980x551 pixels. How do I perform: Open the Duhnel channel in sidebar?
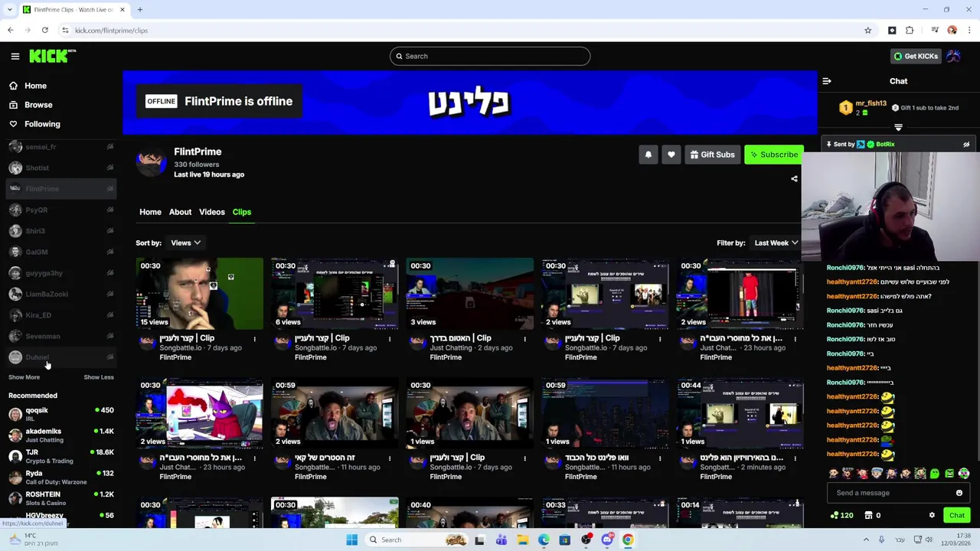61,357
